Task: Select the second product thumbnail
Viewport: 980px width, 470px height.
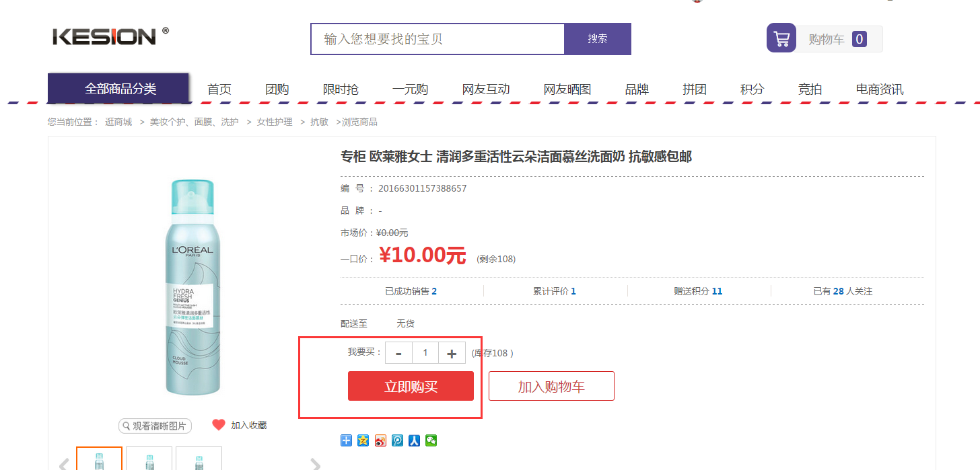Action: click(149, 459)
